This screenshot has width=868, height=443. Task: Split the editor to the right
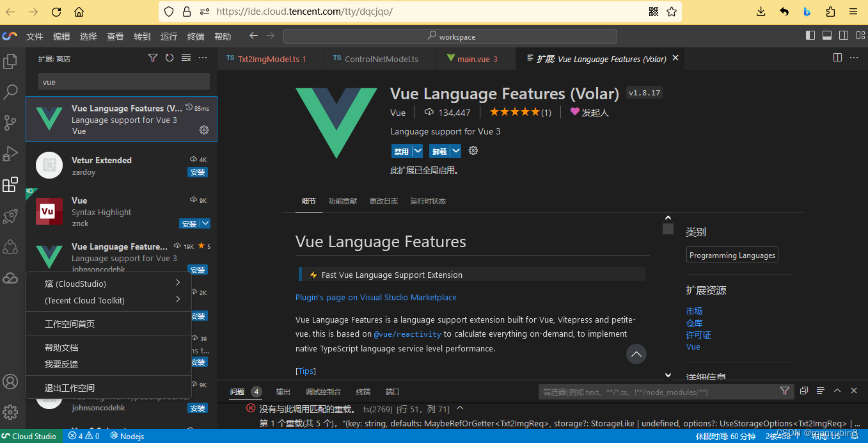(x=837, y=58)
